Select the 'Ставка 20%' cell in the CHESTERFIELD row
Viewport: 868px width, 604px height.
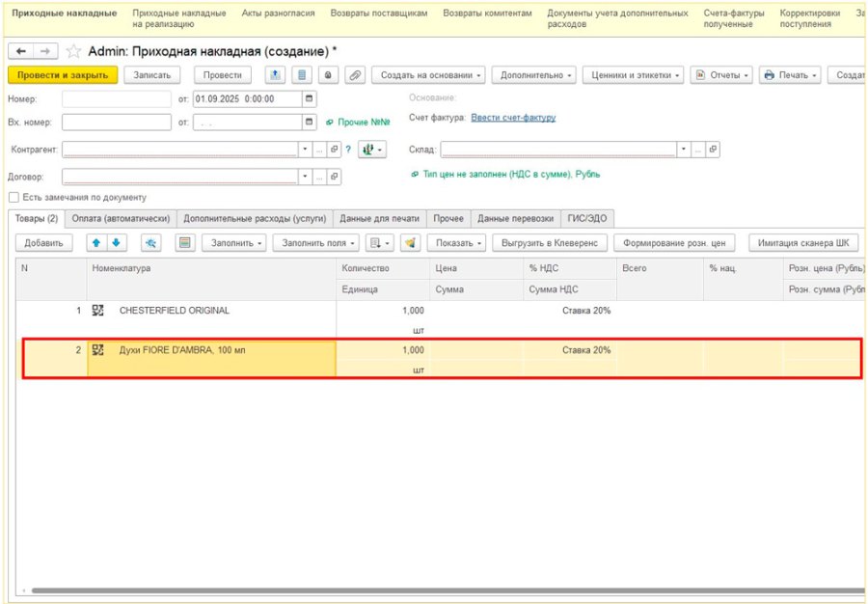[x=570, y=311]
